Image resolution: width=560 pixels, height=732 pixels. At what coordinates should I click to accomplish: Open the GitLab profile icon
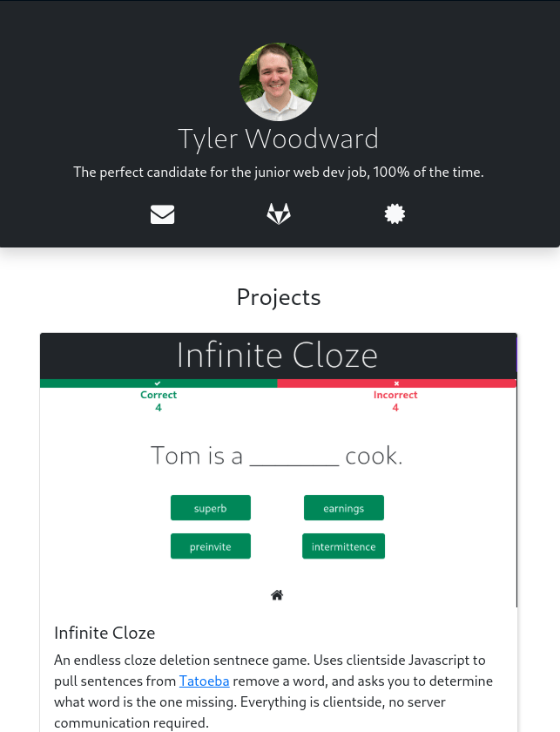point(279,214)
